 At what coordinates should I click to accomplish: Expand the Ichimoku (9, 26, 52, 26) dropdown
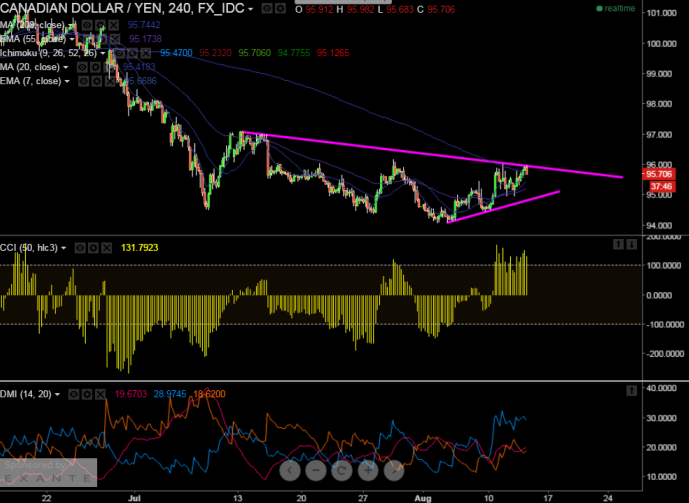(102, 54)
